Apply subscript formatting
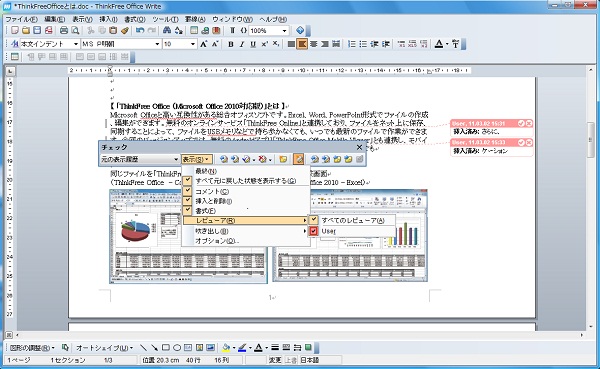 (276, 44)
